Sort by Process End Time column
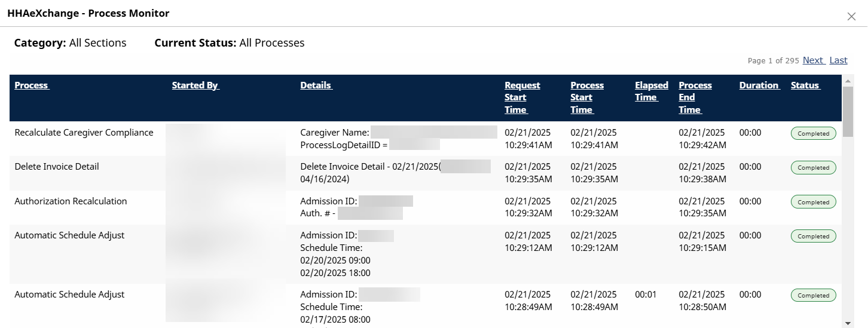The image size is (868, 328). [x=695, y=97]
